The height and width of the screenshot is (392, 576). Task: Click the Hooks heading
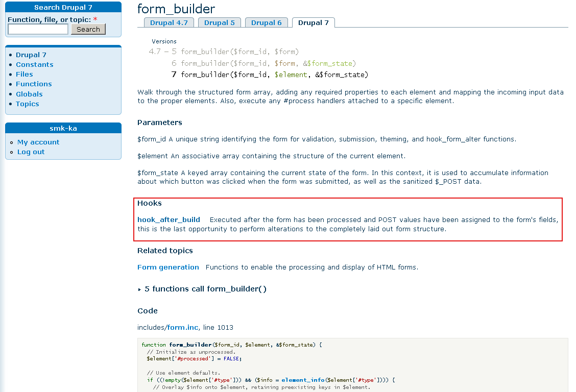click(x=150, y=203)
